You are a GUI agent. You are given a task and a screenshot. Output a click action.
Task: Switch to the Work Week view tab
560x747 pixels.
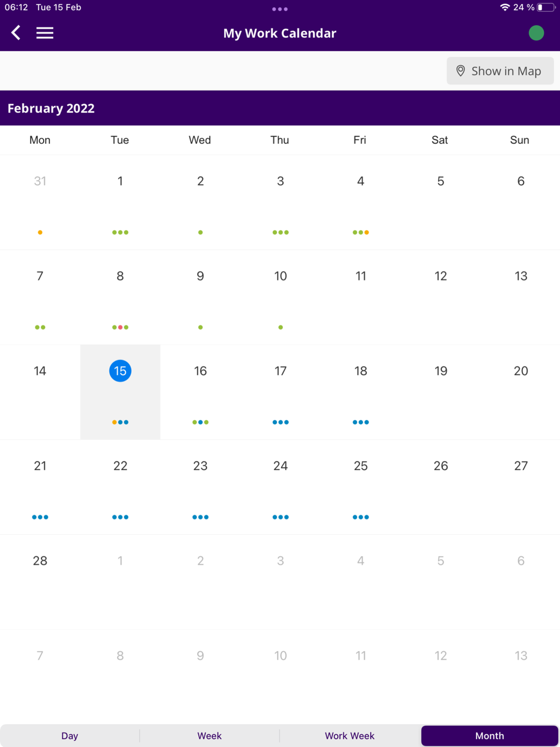point(349,736)
